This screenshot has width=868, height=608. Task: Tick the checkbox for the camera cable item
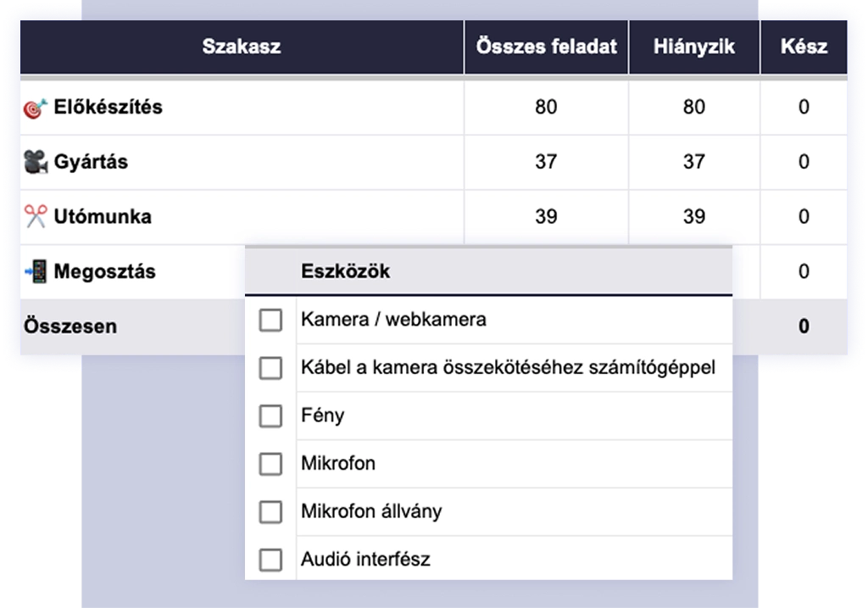point(270,368)
